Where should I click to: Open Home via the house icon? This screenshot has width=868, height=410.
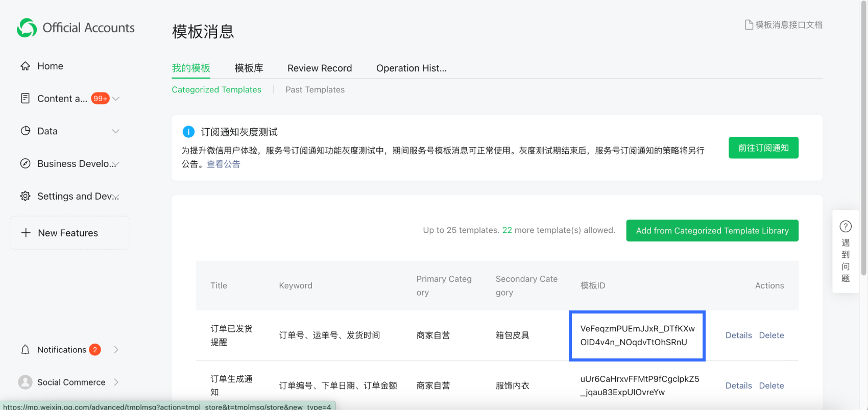(25, 66)
